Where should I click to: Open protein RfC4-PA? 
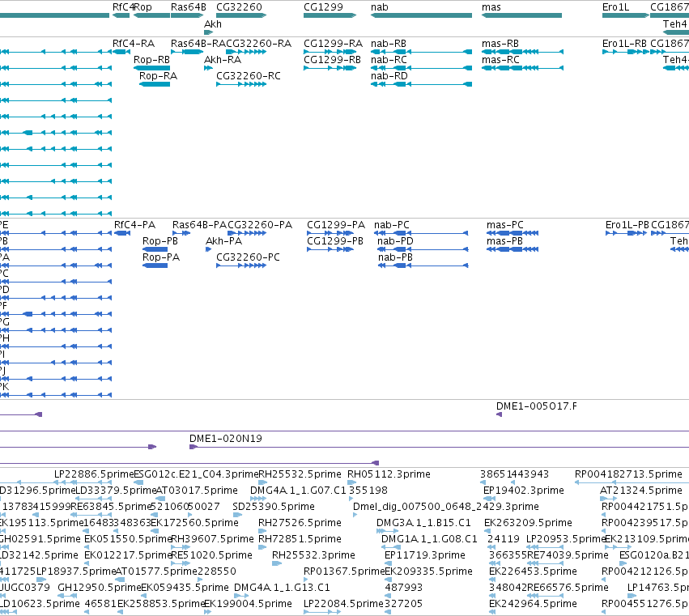(x=135, y=224)
